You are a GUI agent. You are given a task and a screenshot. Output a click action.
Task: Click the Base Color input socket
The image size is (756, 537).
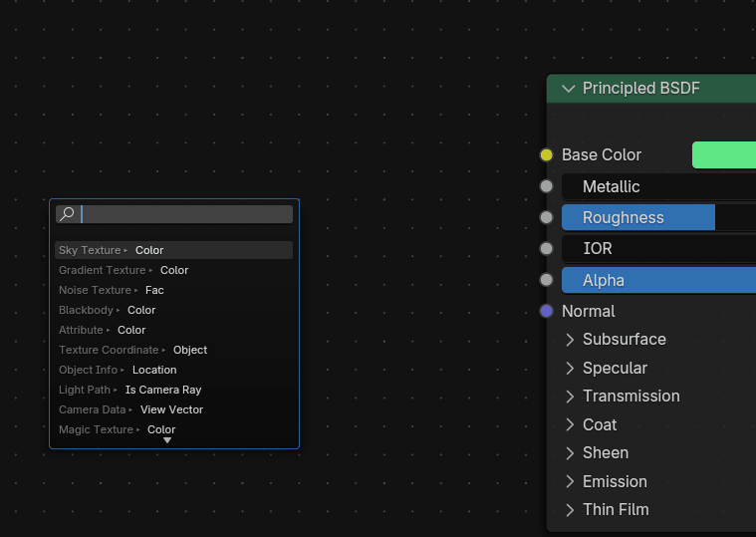(546, 154)
